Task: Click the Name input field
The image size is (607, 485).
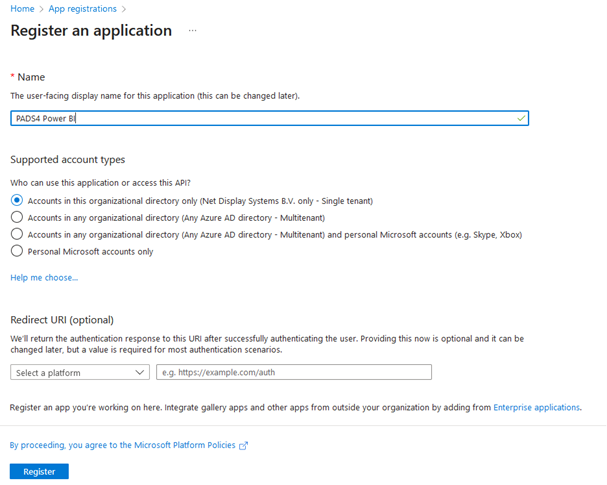Action: [x=269, y=118]
